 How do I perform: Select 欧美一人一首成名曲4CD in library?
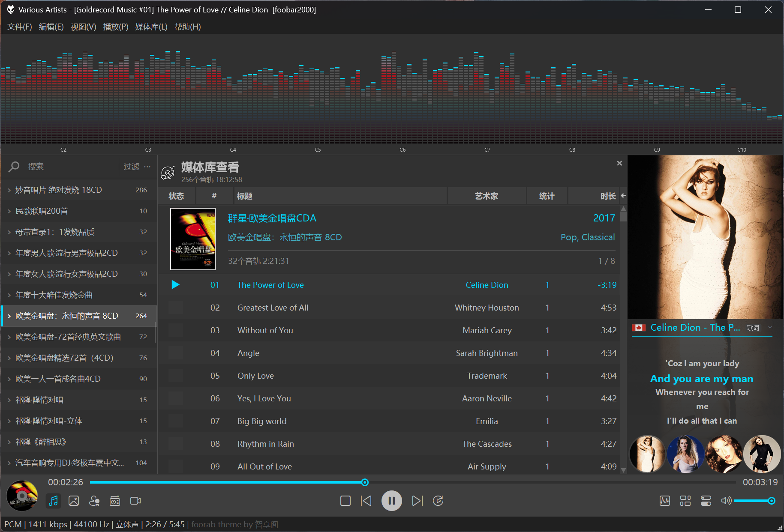coord(78,379)
